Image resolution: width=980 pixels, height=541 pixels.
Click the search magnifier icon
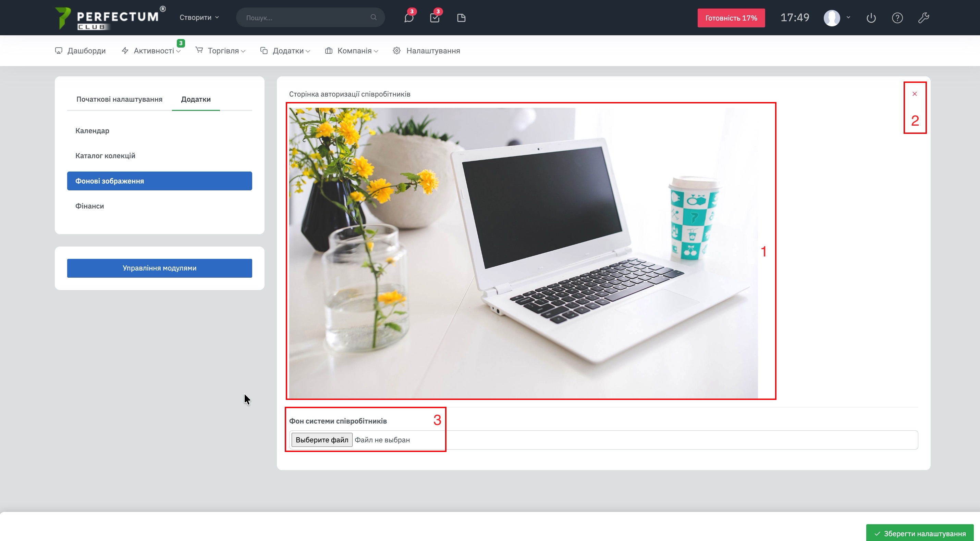[x=373, y=17]
